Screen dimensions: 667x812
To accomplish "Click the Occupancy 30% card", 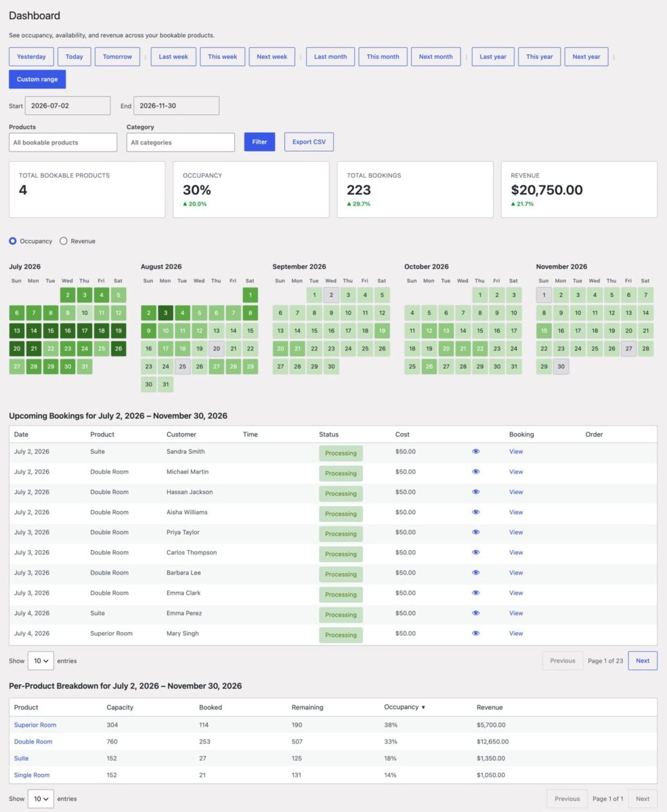I will [251, 189].
